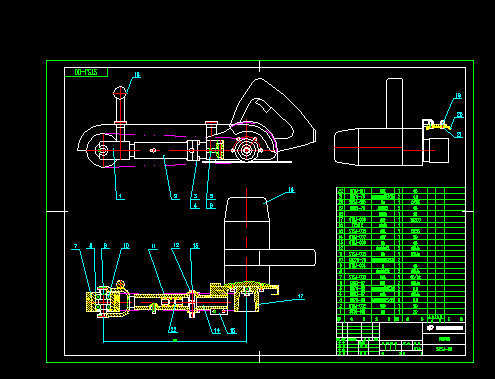Select the spherical handle knob in side view
Image resolution: width=495 pixels, height=379 pixels.
(x=120, y=93)
